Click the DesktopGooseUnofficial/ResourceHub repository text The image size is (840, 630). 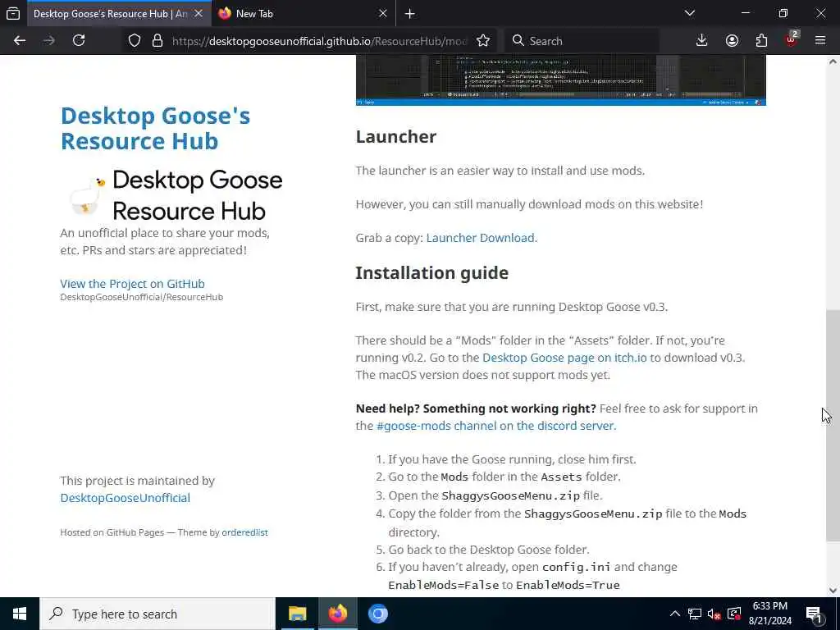click(x=141, y=297)
